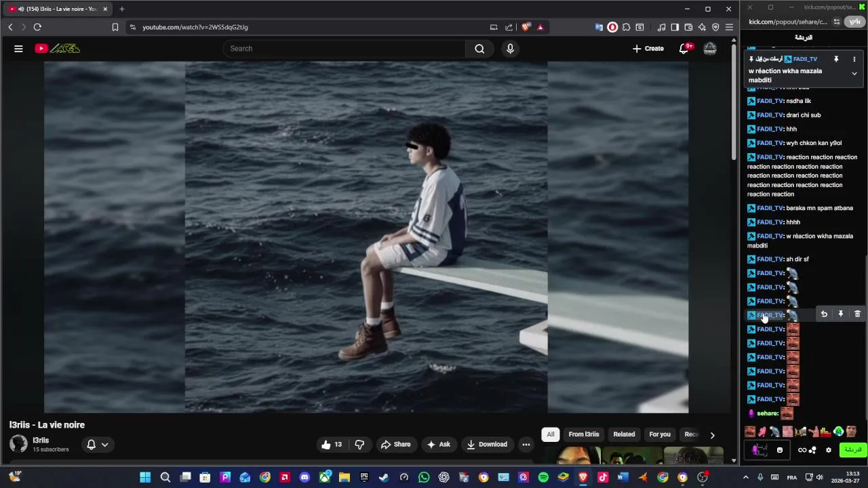
Task: Go to the YouTube home logo
Action: [x=58, y=48]
